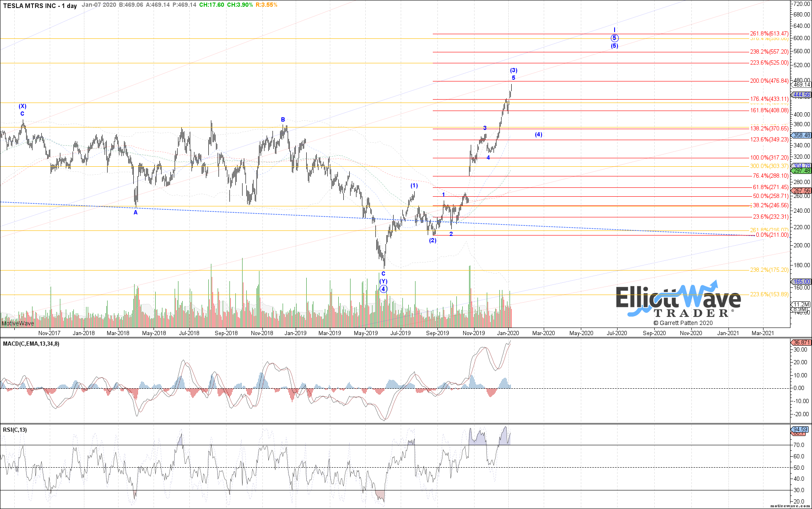Select the 176.4%(433.11) Fibonacci label
812x509 pixels.
click(769, 99)
